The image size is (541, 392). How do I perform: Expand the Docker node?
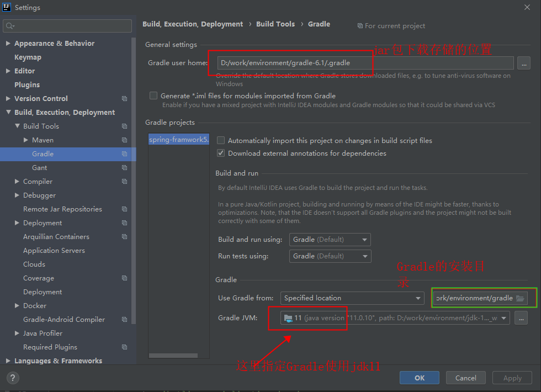[x=17, y=305]
